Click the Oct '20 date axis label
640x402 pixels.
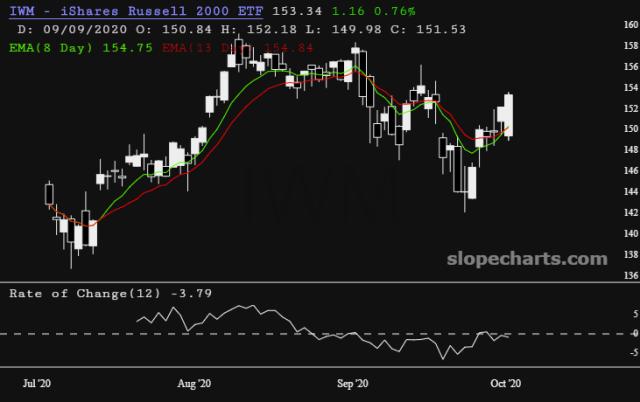point(503,384)
